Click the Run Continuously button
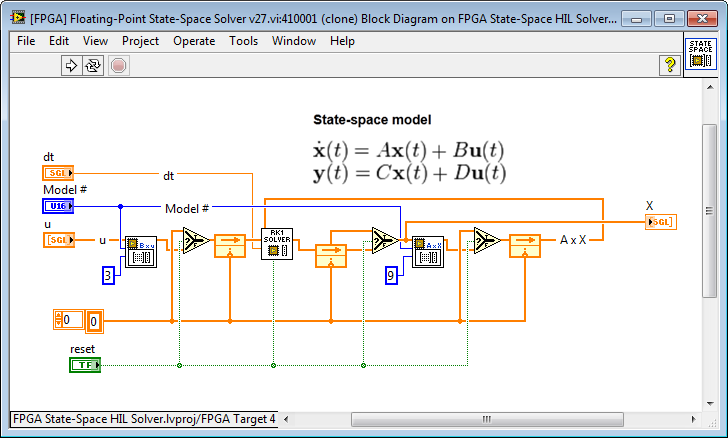 [x=93, y=65]
